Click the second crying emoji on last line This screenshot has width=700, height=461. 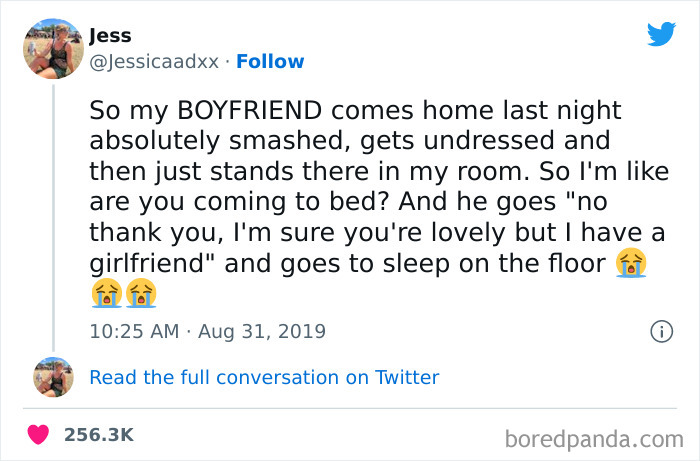tap(141, 294)
